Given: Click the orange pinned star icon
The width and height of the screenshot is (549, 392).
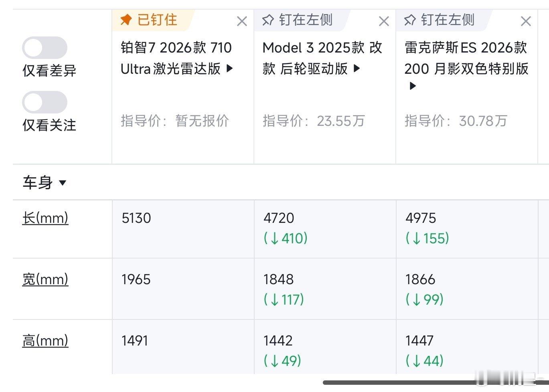Looking at the screenshot, I should point(126,20).
